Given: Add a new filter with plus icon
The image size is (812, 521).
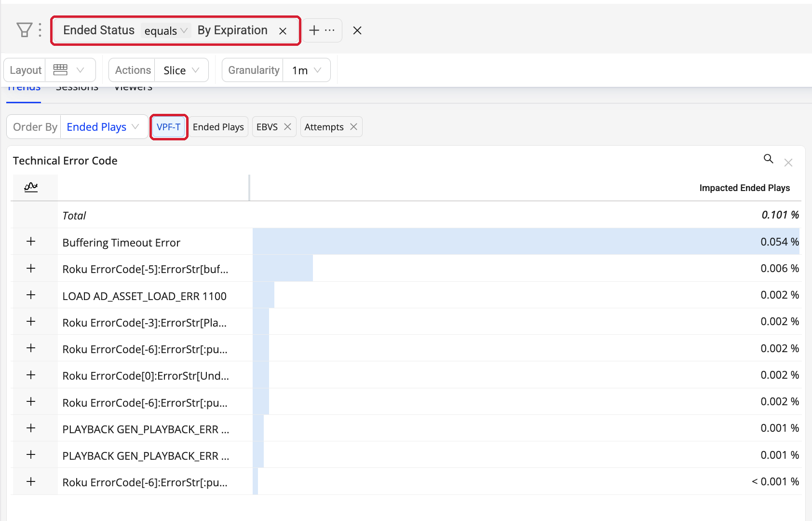Looking at the screenshot, I should 314,30.
